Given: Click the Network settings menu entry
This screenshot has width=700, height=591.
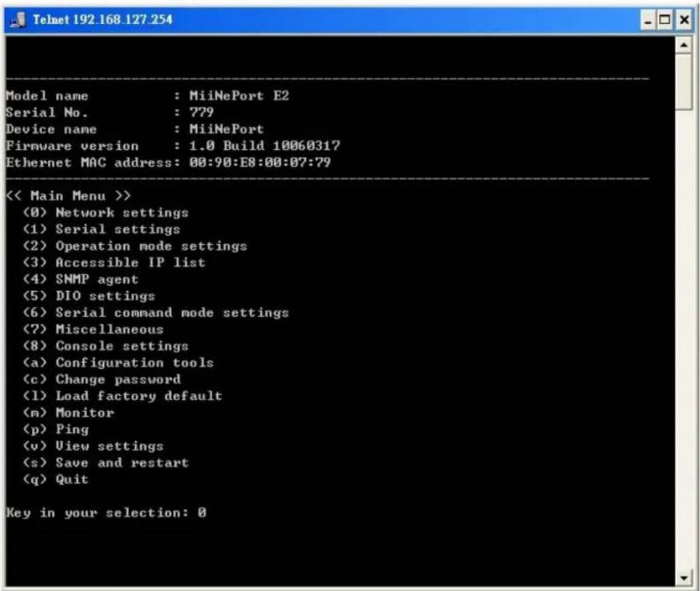Looking at the screenshot, I should click(106, 213).
